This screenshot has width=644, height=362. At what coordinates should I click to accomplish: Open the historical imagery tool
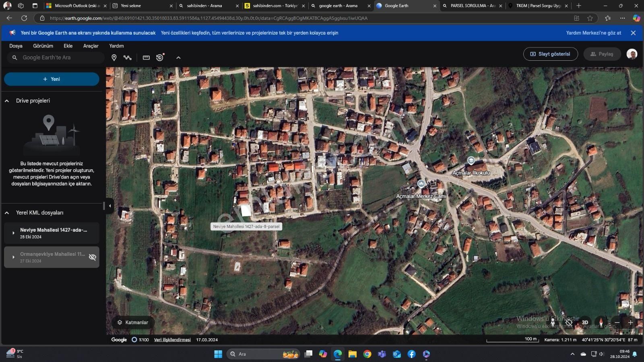(x=160, y=58)
